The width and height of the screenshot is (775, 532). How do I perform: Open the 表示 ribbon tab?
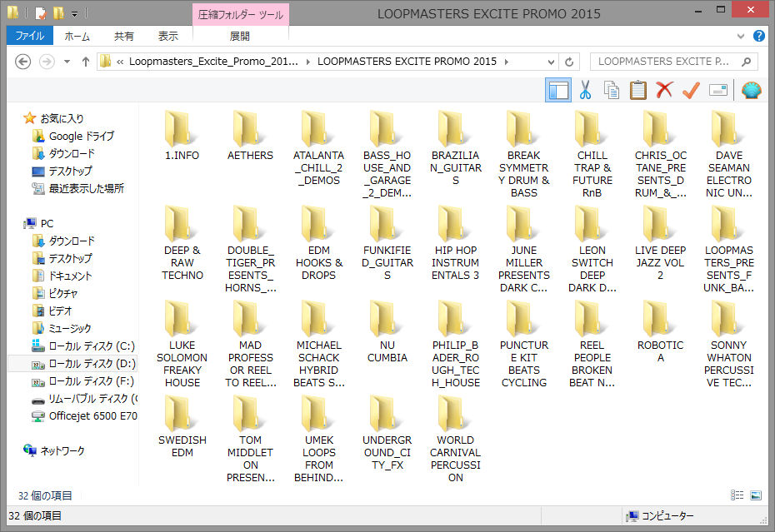(x=167, y=36)
